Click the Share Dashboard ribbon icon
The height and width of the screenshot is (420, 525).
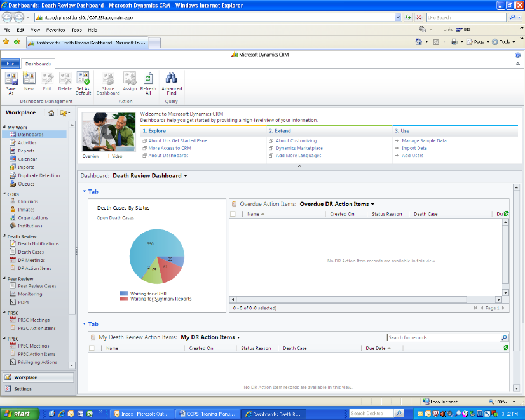108,79
